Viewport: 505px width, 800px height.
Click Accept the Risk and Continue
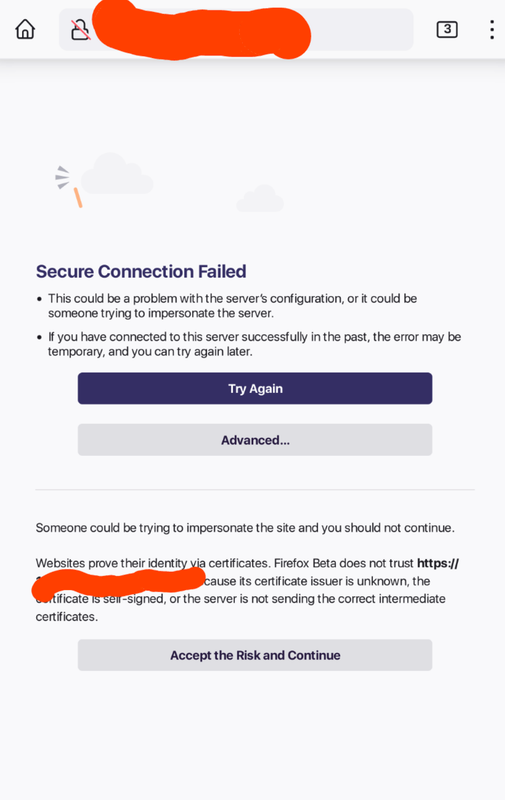[x=255, y=655]
